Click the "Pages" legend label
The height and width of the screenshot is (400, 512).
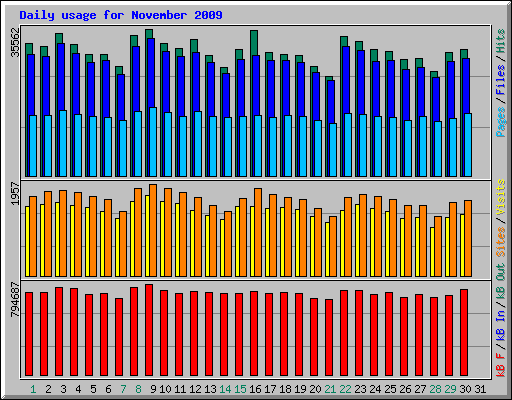(x=501, y=122)
